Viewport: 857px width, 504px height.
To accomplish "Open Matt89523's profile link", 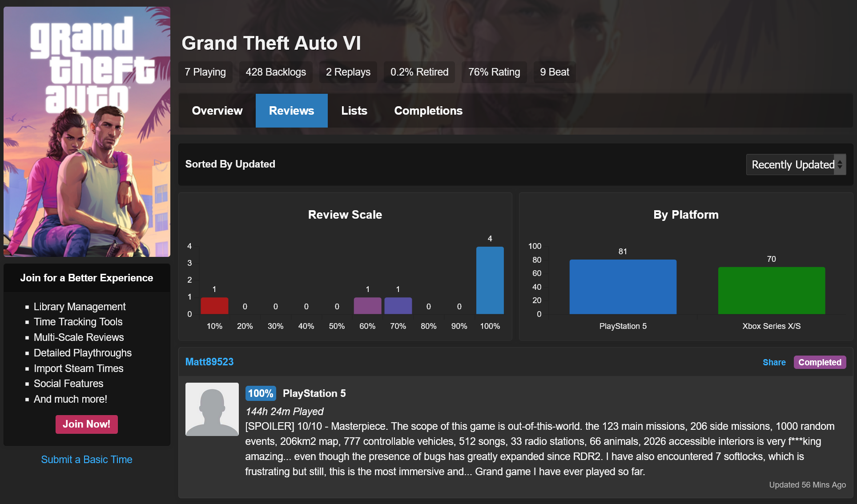I will 209,362.
